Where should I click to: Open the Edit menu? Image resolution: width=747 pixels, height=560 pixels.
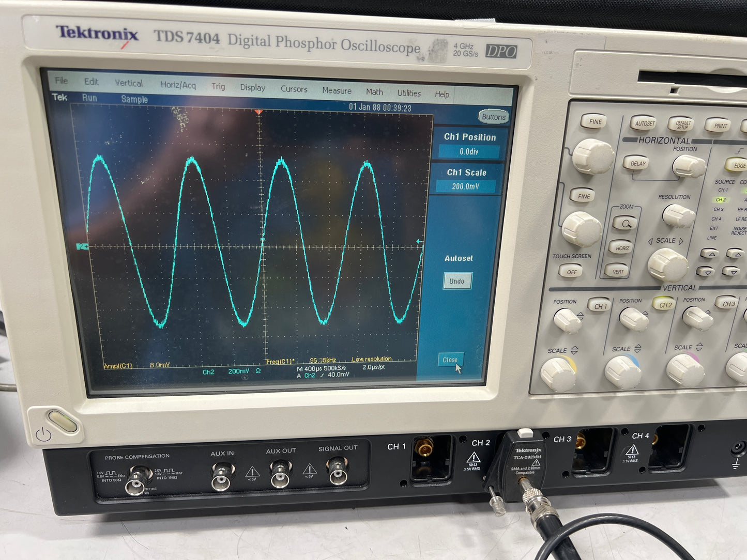(x=91, y=82)
